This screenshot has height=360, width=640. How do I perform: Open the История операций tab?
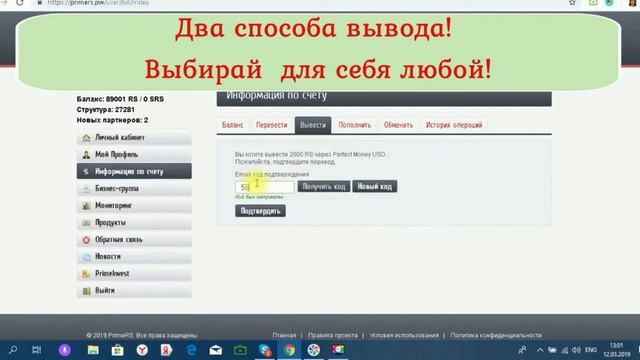coord(454,125)
